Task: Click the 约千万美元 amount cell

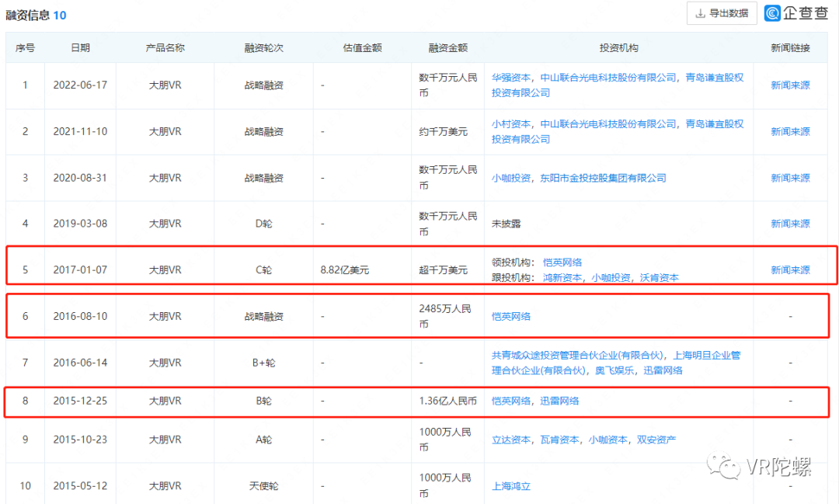Action: pyautogui.click(x=443, y=131)
